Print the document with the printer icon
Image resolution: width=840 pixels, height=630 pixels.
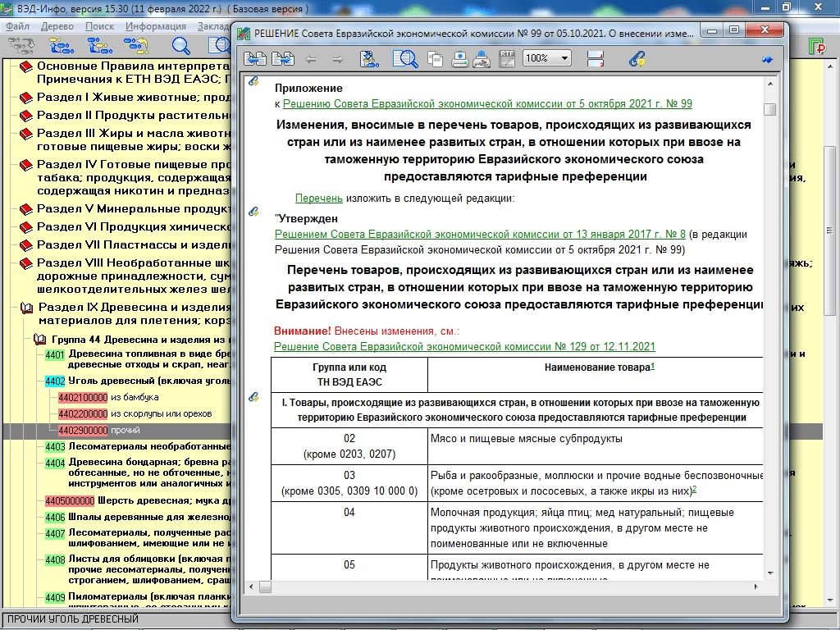pyautogui.click(x=459, y=58)
